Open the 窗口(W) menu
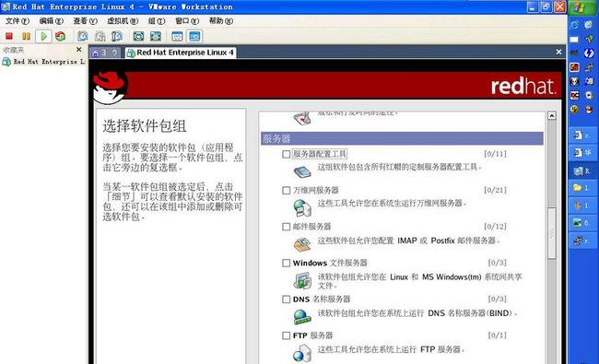Image resolution: width=599 pixels, height=364 pixels. (x=187, y=21)
